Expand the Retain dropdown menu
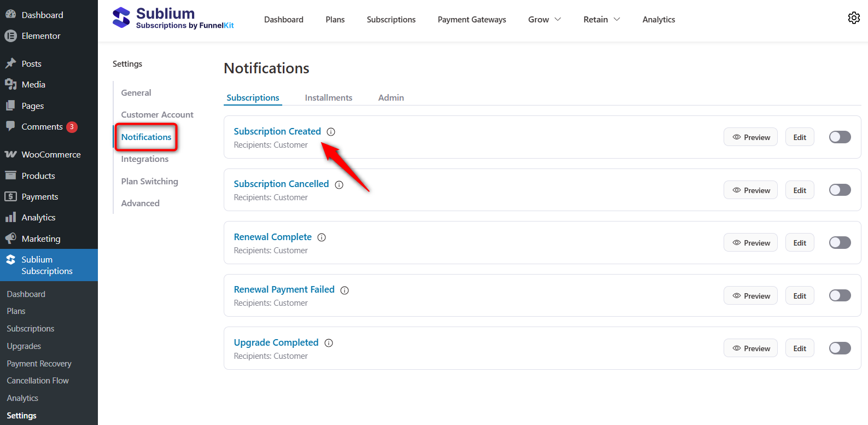Image resolution: width=868 pixels, height=425 pixels. [x=602, y=20]
